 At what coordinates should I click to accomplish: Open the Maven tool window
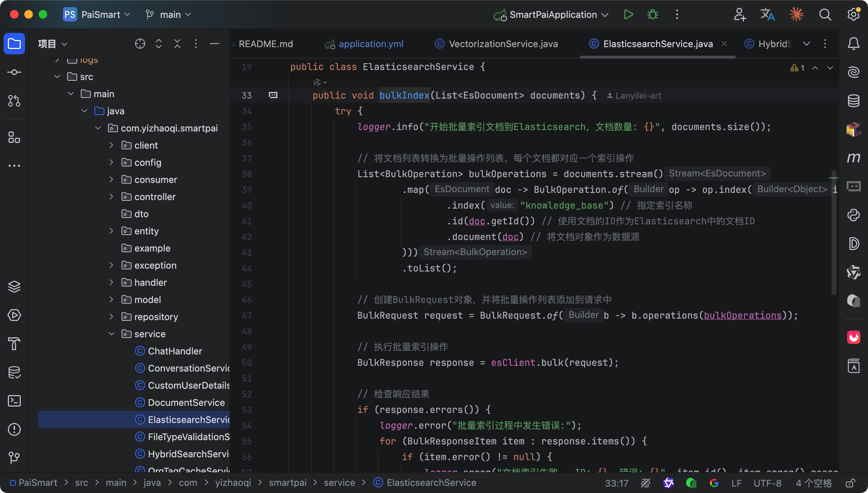point(854,158)
